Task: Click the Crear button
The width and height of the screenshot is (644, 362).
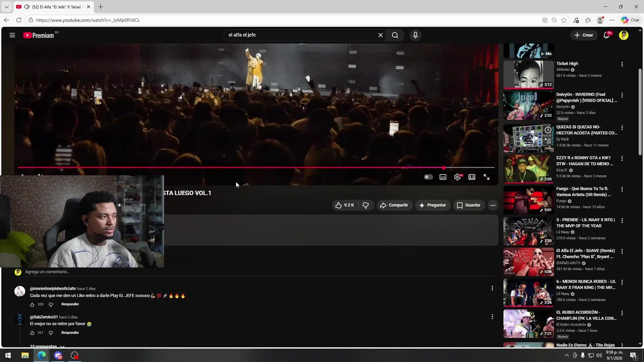Action: tap(584, 35)
